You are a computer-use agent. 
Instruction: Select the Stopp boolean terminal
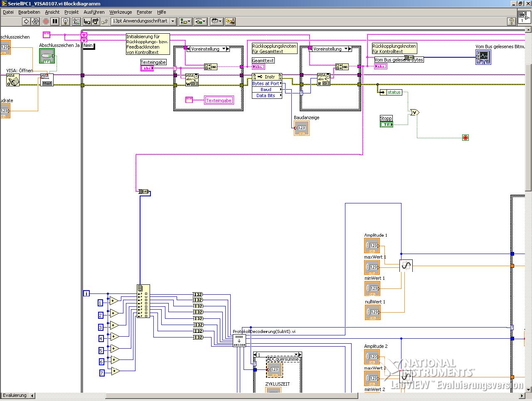point(386,124)
